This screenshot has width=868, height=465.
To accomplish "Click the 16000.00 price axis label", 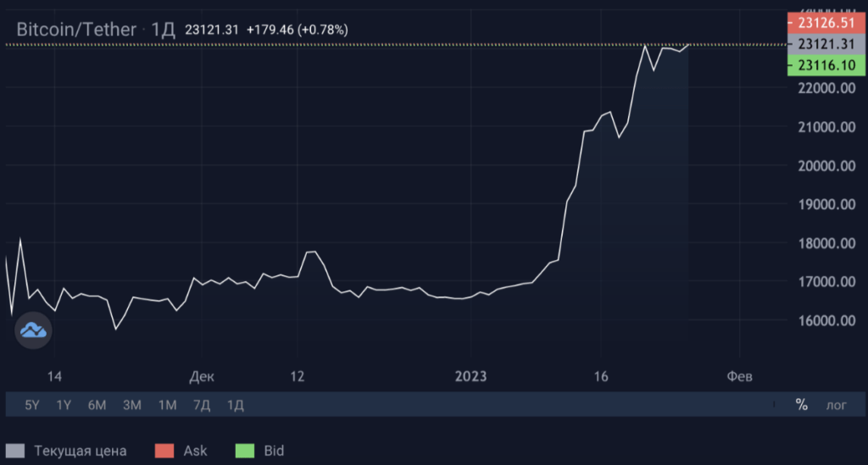I will coord(826,321).
